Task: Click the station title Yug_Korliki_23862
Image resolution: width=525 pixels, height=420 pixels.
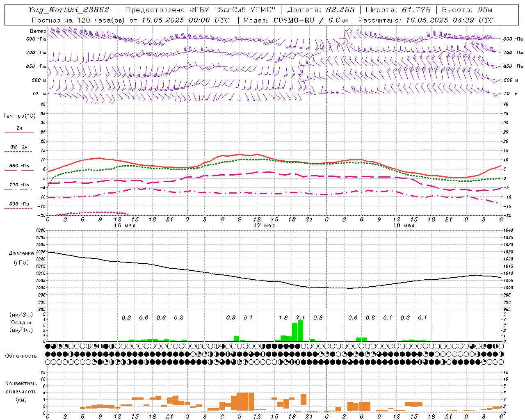Action: coord(68,10)
